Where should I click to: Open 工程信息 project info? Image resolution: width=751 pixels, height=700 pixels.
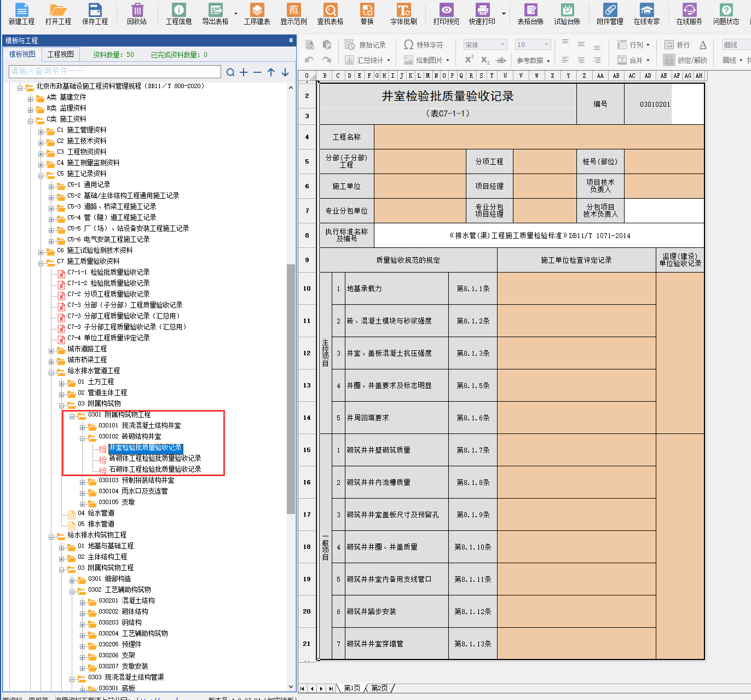pos(178,14)
